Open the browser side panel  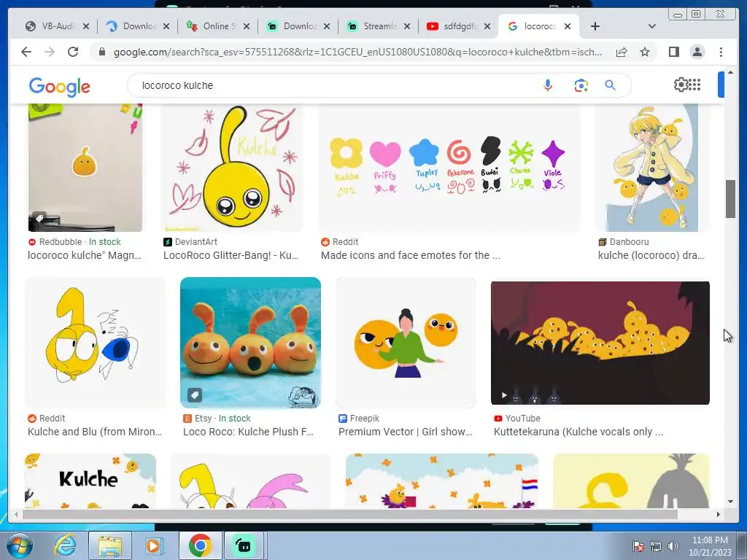coord(673,52)
